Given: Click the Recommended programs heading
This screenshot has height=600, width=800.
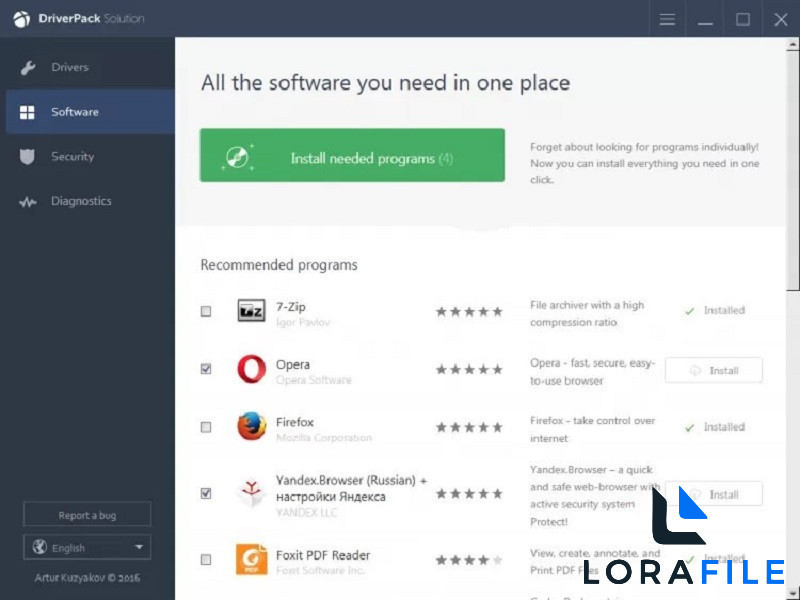Looking at the screenshot, I should click(279, 265).
